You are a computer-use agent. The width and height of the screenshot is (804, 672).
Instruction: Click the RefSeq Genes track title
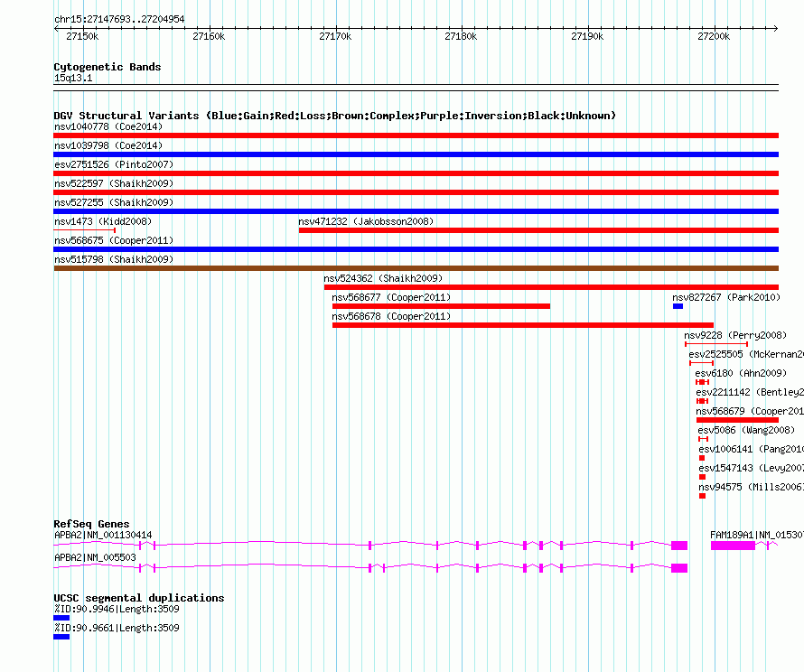[92, 524]
